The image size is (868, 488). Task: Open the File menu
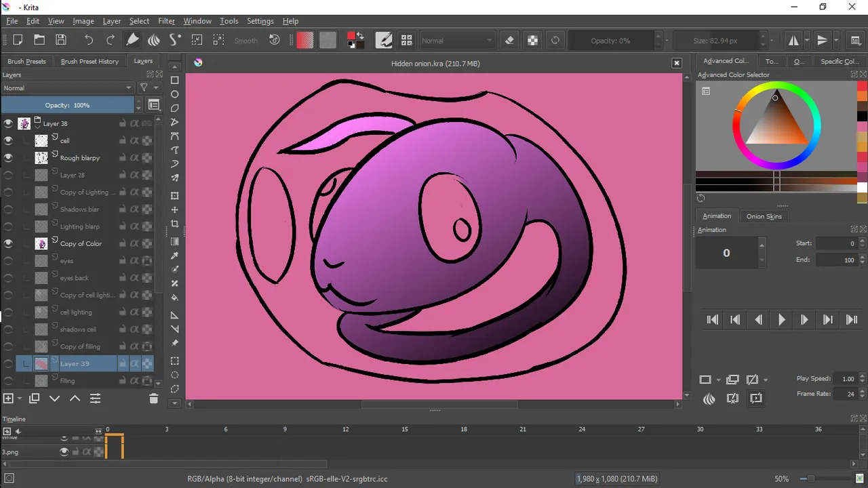point(12,21)
